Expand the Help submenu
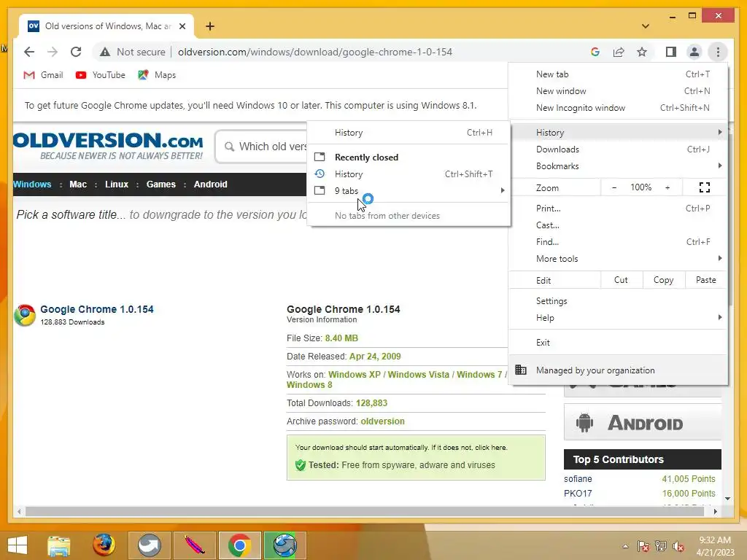Image resolution: width=747 pixels, height=560 pixels. click(x=618, y=318)
